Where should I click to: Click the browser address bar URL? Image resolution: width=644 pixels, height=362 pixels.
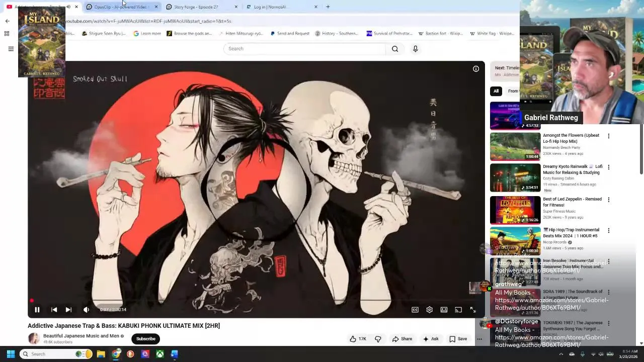coord(148,21)
